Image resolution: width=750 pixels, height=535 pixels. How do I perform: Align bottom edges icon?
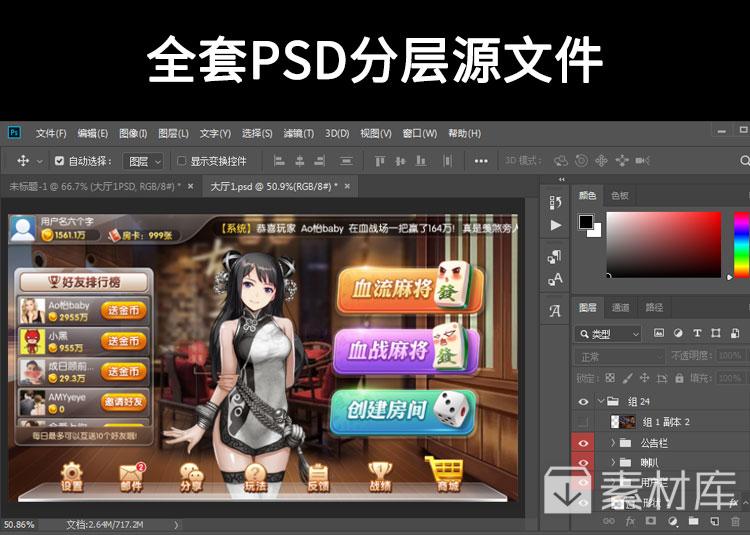pyautogui.click(x=421, y=161)
